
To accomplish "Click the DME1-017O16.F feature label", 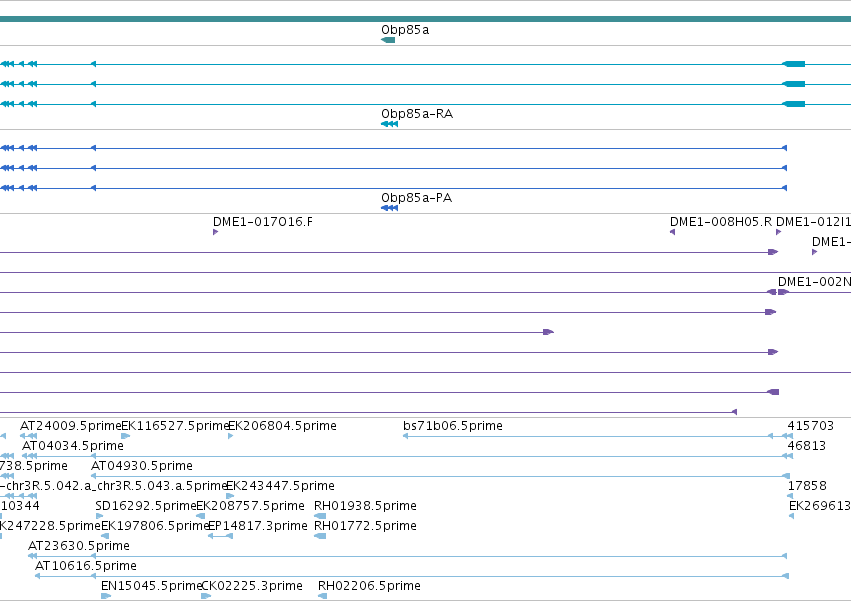I will (263, 222).
